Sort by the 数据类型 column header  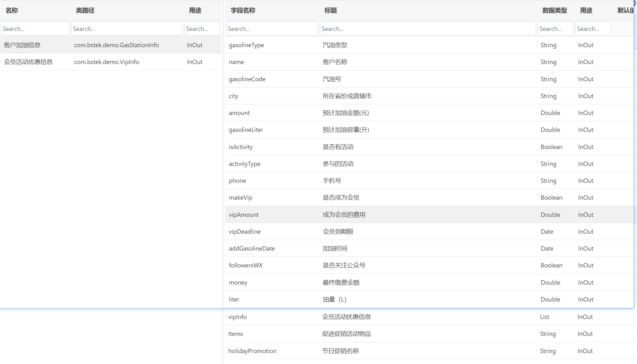pos(554,10)
